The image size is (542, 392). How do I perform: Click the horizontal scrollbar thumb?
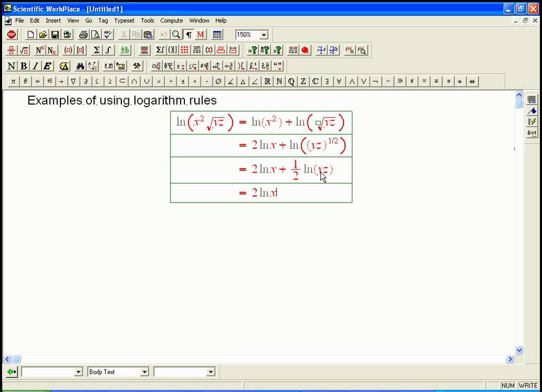[x=16, y=359]
